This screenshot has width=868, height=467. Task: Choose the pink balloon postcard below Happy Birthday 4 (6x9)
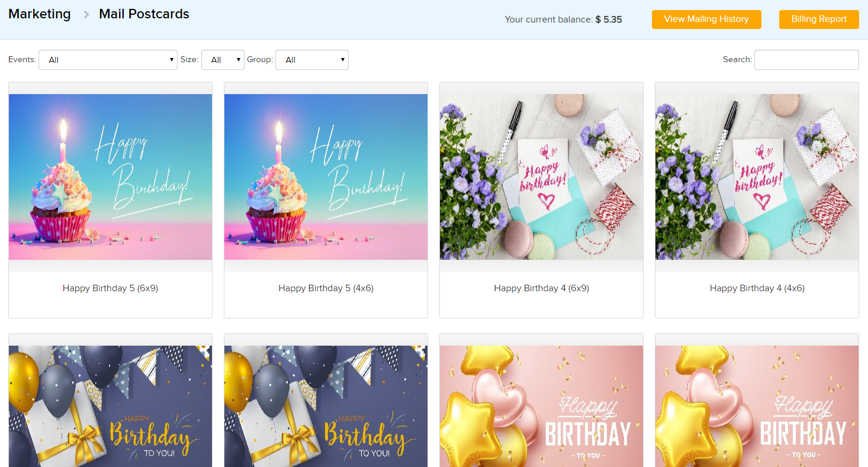pyautogui.click(x=541, y=406)
